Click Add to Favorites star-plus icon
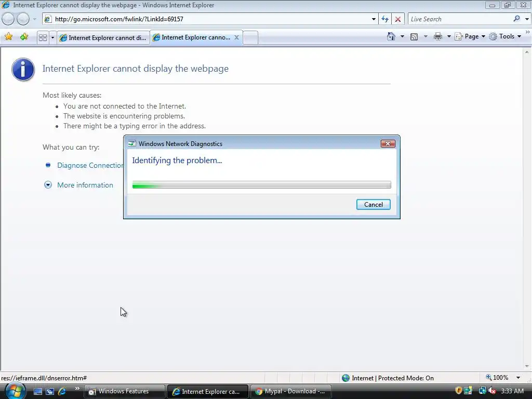This screenshot has width=532, height=399. pyautogui.click(x=24, y=37)
